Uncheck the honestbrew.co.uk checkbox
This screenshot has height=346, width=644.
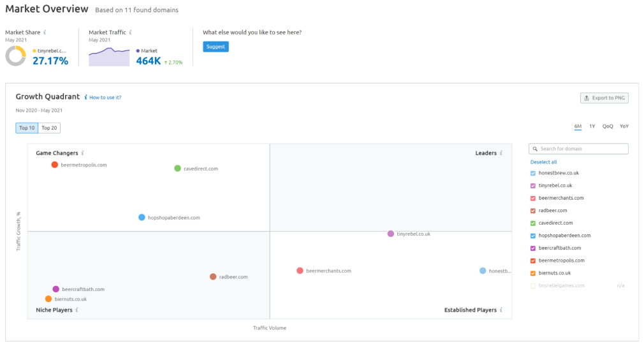[533, 173]
